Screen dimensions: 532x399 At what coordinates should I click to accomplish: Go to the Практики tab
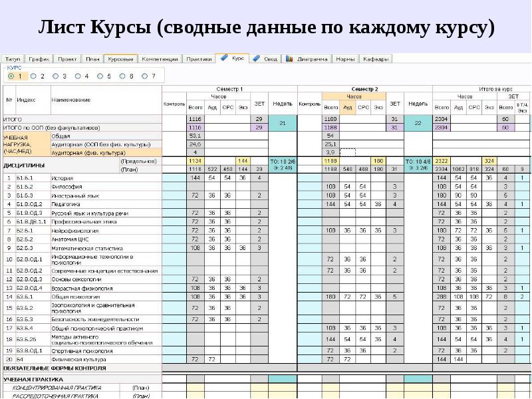pos(199,59)
